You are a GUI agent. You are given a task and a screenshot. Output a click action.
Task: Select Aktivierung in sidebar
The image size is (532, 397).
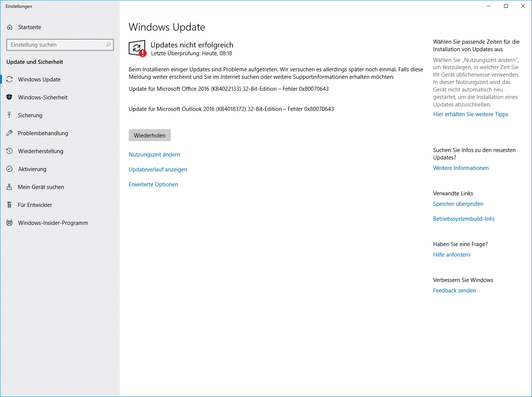coord(60,169)
